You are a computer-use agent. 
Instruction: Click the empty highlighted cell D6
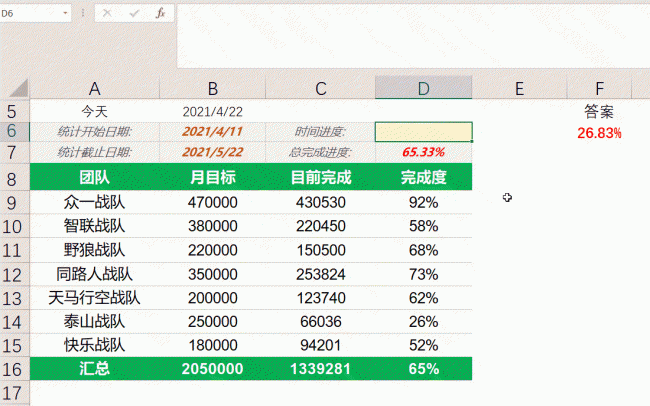[424, 132]
